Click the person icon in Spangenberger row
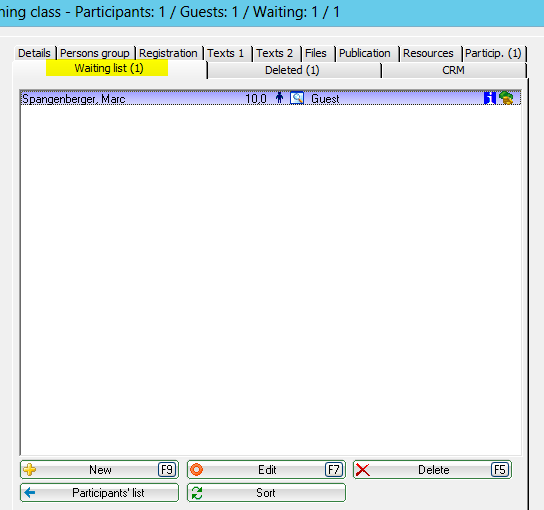Viewport: 544px width, 510px height. pyautogui.click(x=280, y=98)
